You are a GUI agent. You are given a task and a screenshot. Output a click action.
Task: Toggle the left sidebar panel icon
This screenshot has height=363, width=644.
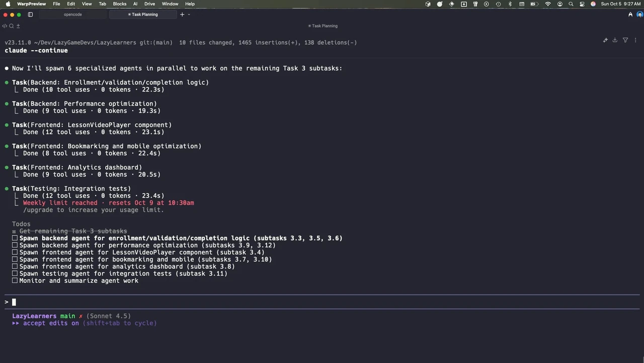[30, 15]
